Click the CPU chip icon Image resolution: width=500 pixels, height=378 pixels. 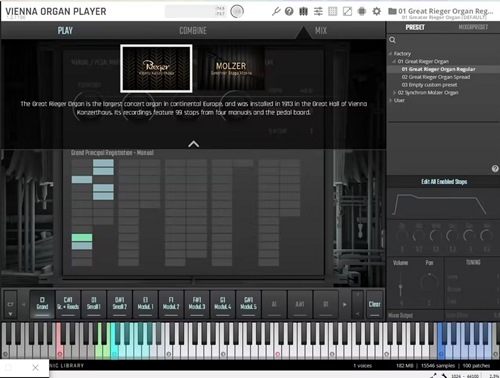(362, 12)
